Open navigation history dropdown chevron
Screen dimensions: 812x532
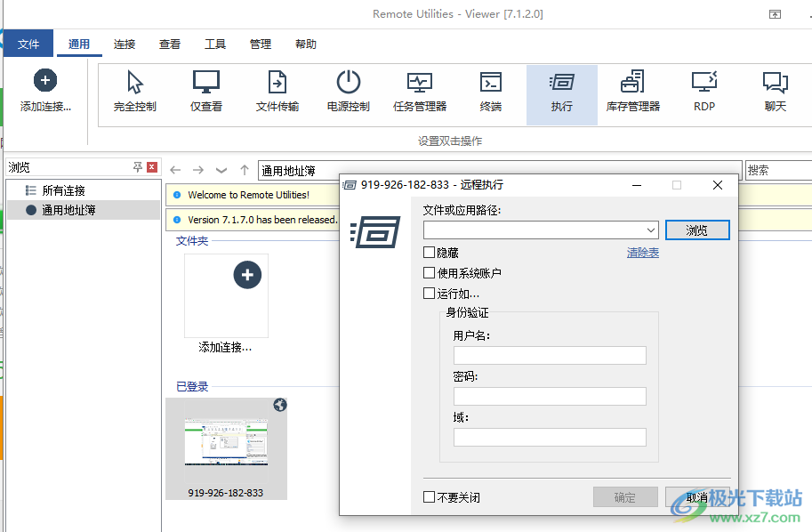pyautogui.click(x=221, y=170)
